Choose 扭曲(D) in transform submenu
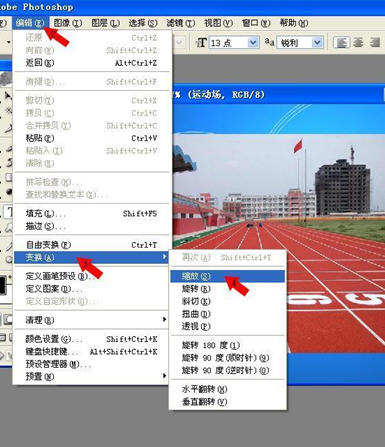The image size is (385, 447). pyautogui.click(x=227, y=314)
